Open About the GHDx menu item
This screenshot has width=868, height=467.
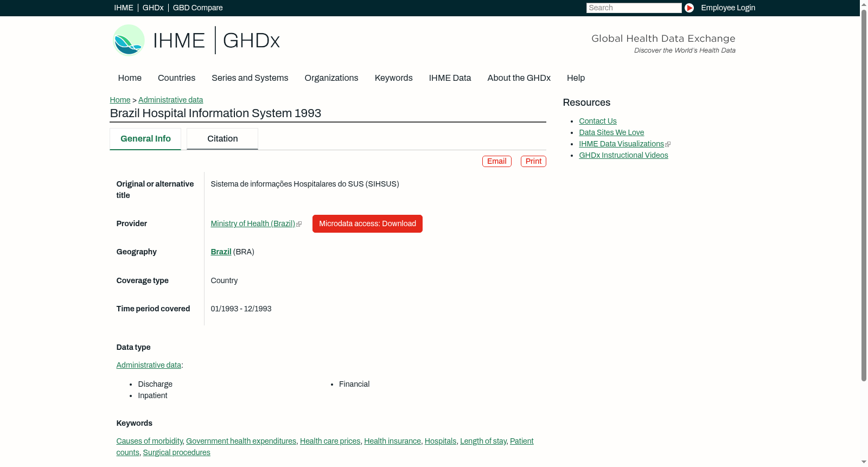click(x=519, y=78)
